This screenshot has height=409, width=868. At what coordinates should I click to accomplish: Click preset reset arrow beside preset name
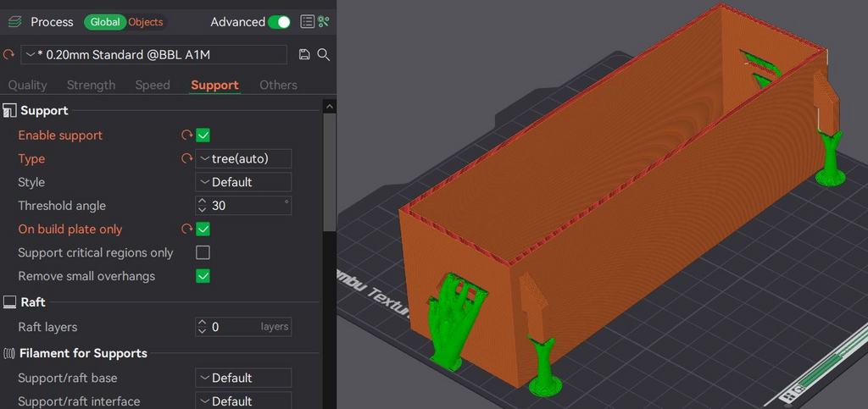point(8,55)
